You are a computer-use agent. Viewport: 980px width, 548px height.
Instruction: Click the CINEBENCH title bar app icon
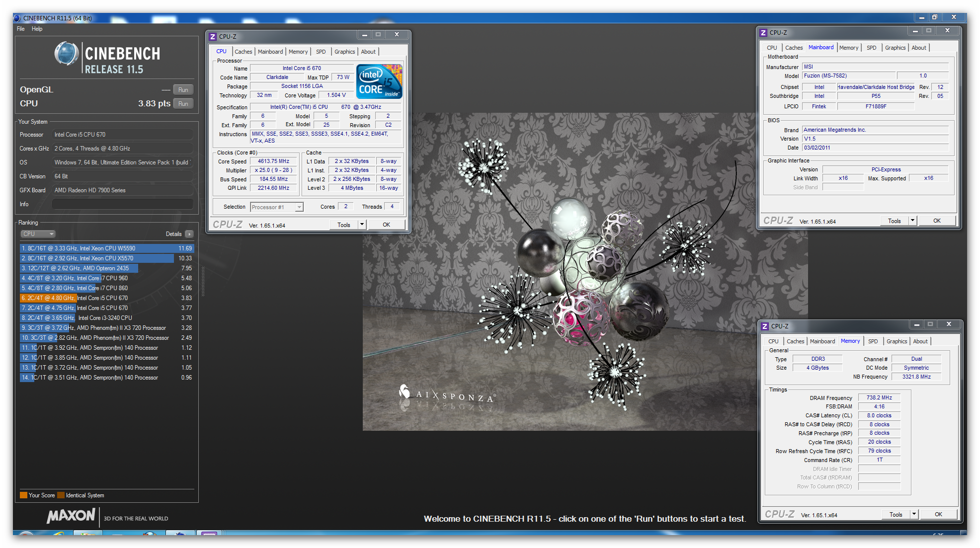tap(17, 18)
